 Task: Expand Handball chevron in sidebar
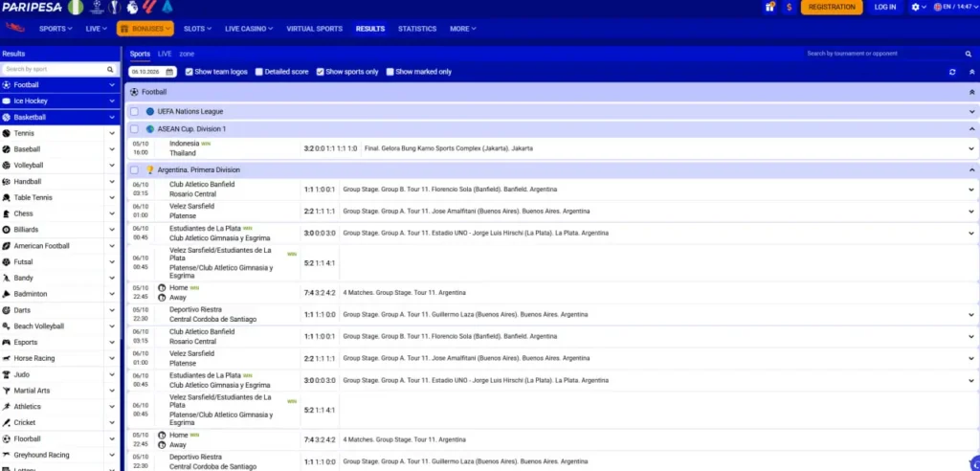click(x=112, y=181)
